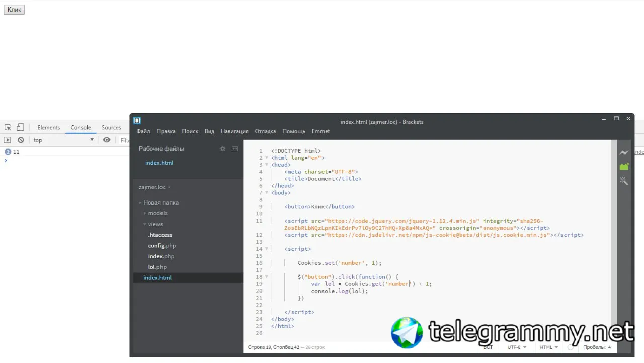Fold the html tag at line 2

click(267, 158)
